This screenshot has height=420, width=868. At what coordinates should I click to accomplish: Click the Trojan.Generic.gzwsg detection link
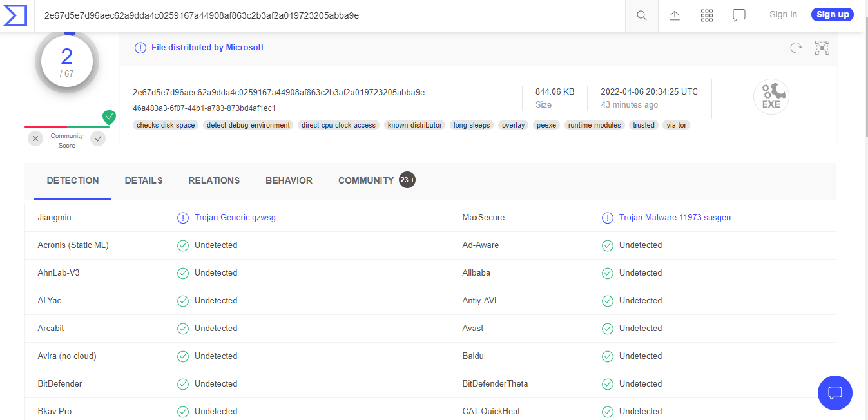pyautogui.click(x=235, y=218)
